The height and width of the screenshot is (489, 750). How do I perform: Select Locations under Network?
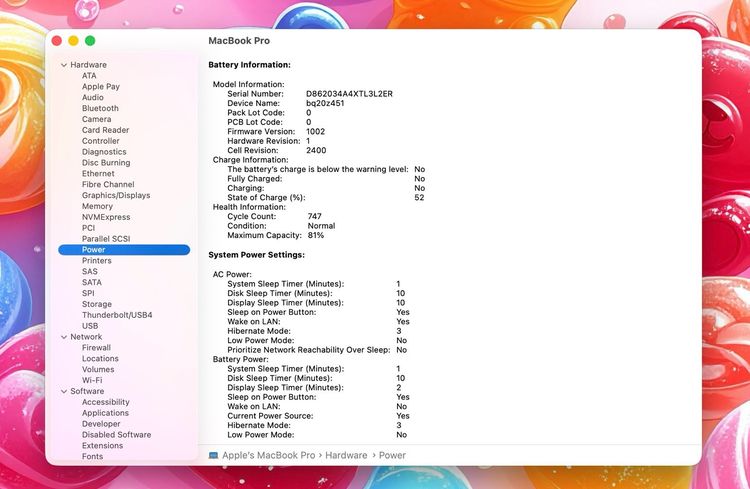click(100, 358)
